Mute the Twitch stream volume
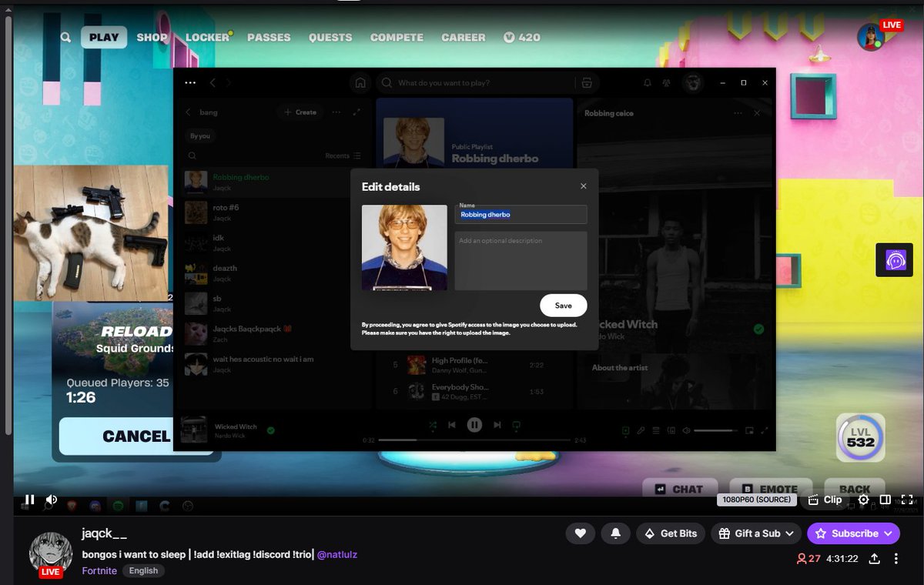 tap(52, 500)
